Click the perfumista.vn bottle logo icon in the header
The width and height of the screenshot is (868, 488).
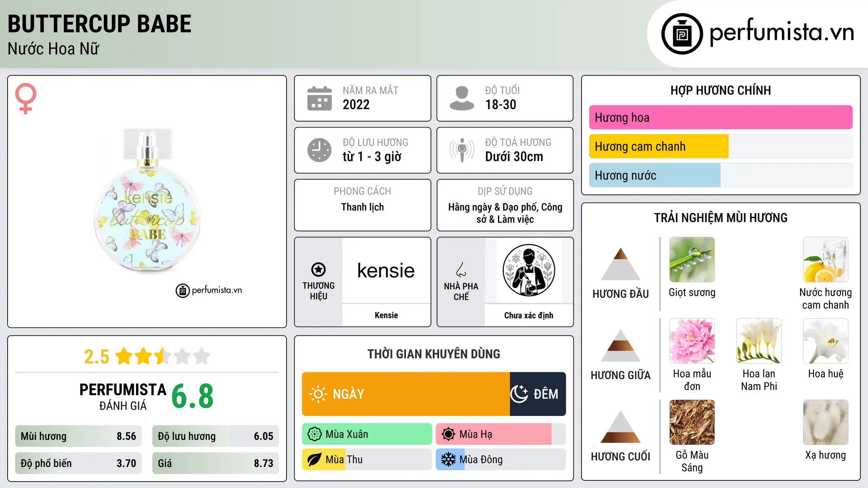click(x=682, y=34)
